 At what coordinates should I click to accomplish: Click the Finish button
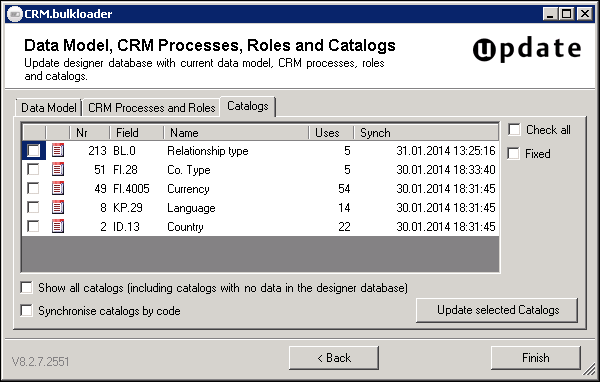[536, 358]
